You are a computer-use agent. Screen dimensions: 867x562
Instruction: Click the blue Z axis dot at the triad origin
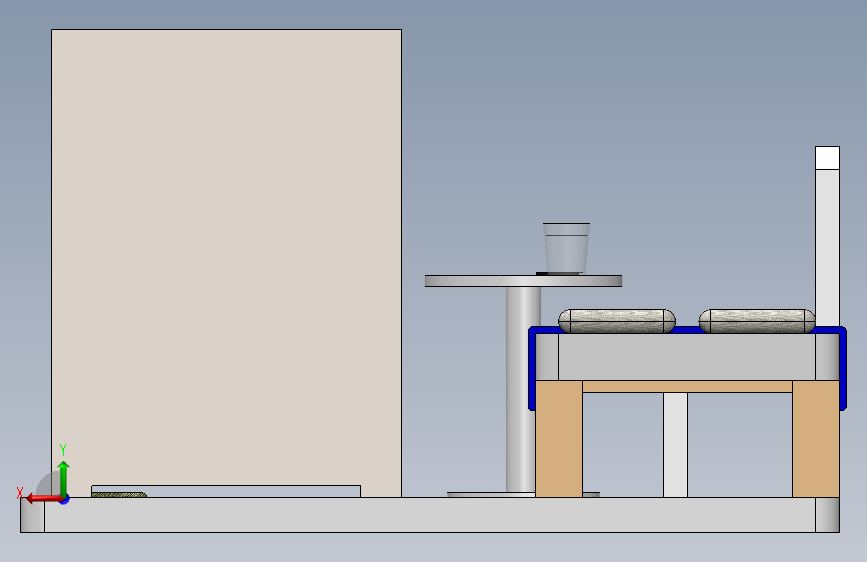[65, 499]
